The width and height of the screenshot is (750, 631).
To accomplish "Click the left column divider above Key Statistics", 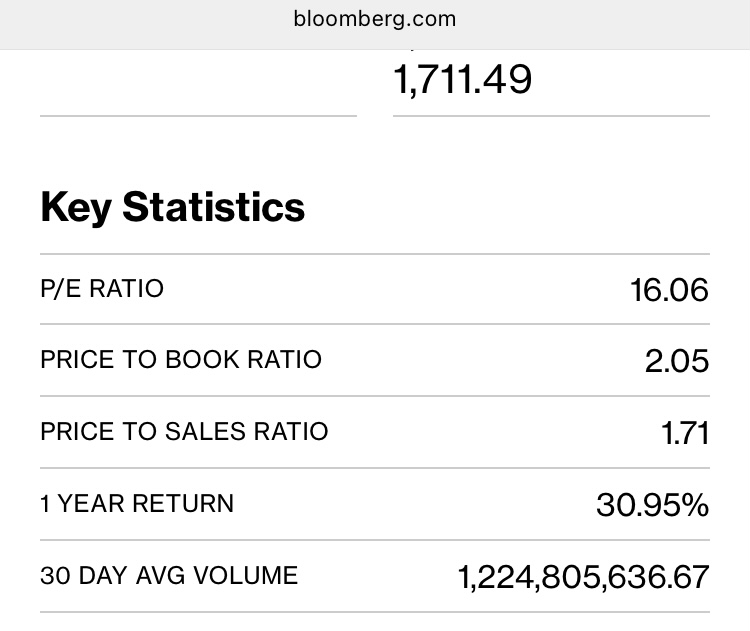I will click(x=198, y=116).
